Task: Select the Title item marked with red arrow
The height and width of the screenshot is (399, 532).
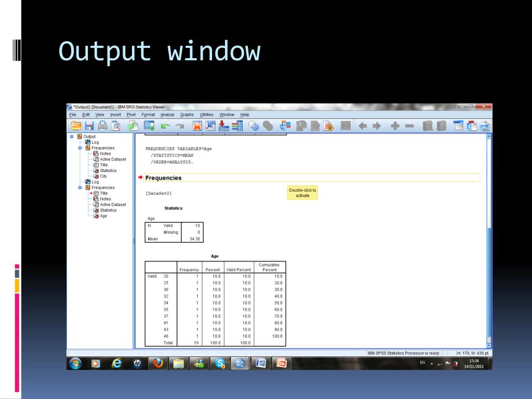Action: click(x=100, y=193)
